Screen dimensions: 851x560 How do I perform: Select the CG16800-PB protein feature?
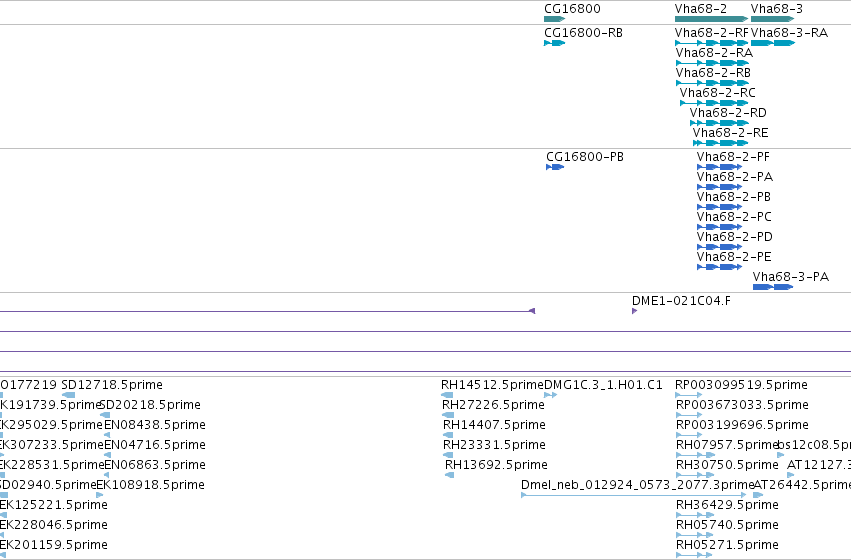click(585, 157)
